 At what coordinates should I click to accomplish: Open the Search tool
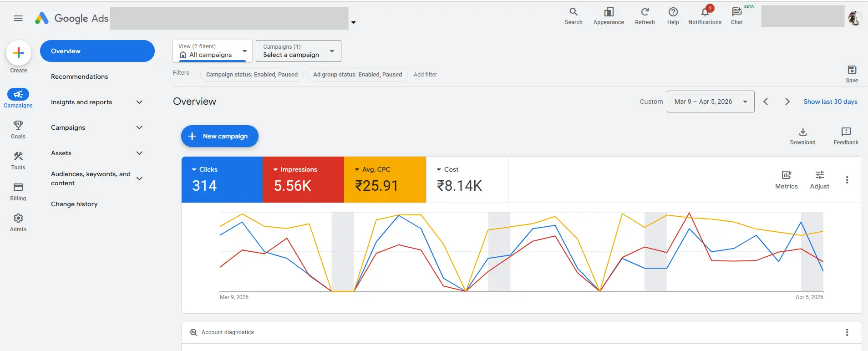pyautogui.click(x=574, y=16)
